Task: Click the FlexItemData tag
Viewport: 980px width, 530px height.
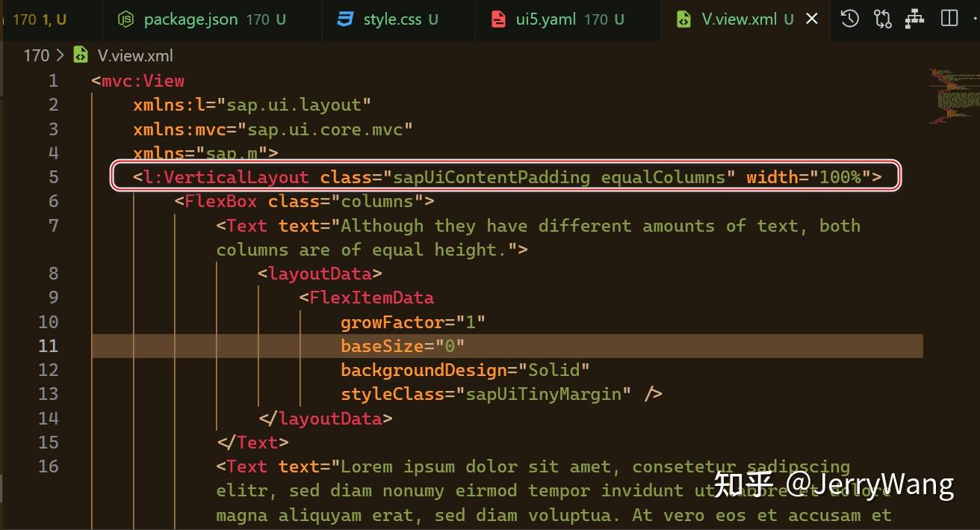Action: (x=367, y=298)
